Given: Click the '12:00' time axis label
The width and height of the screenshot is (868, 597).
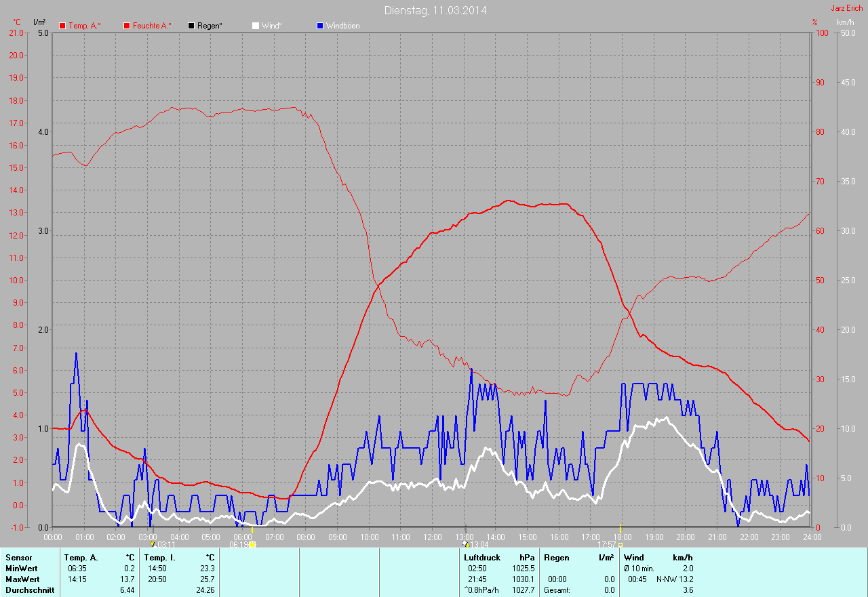Looking at the screenshot, I should pos(432,537).
